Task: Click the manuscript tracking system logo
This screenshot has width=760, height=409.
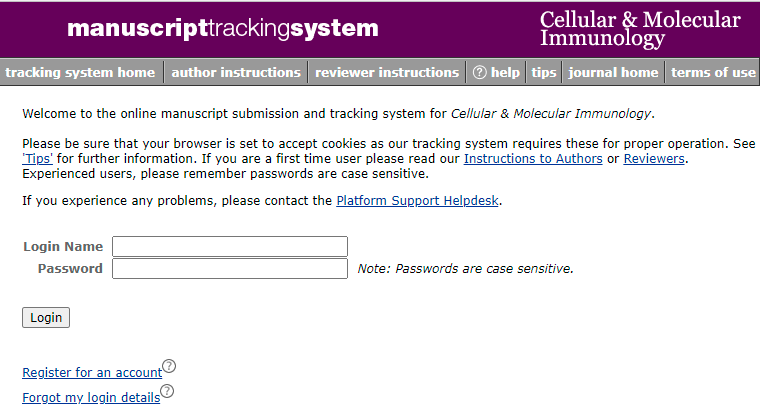Action: pos(223,28)
